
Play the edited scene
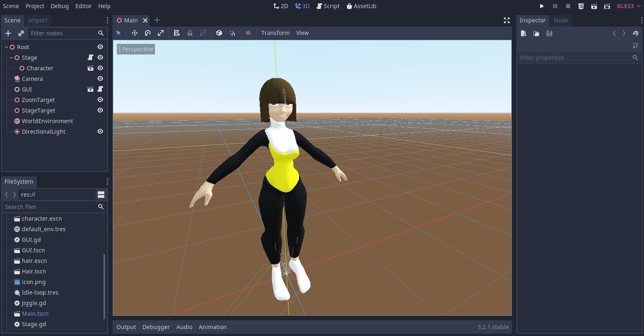tap(594, 6)
